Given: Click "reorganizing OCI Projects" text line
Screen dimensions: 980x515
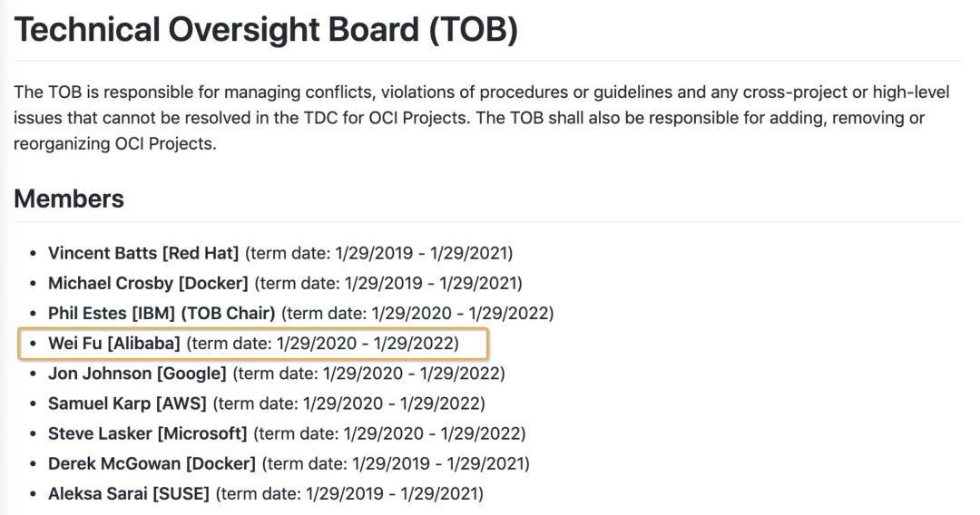Looking at the screenshot, I should pyautogui.click(x=115, y=143).
